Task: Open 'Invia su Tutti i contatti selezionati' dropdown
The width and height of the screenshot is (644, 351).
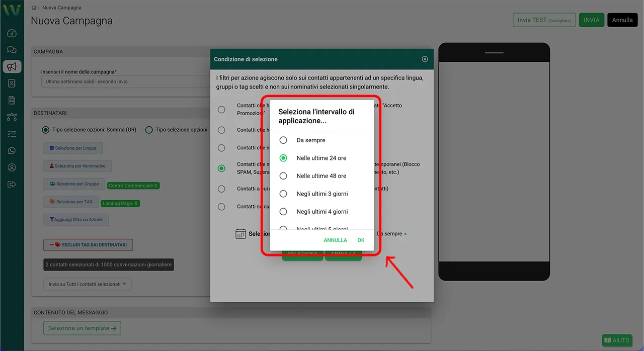Action: 88,284
